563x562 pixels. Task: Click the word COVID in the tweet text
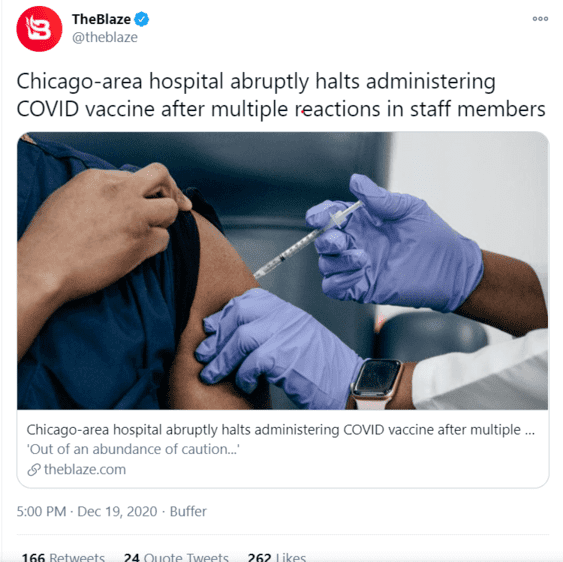coord(48,109)
